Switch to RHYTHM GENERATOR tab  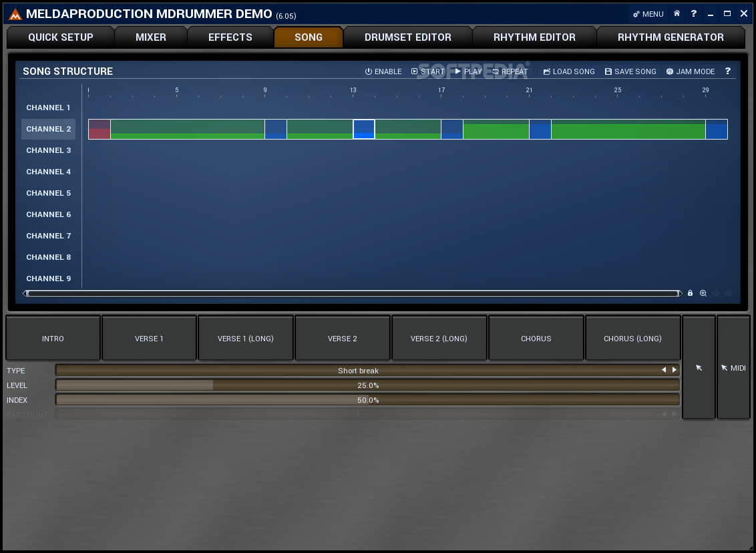tap(671, 37)
